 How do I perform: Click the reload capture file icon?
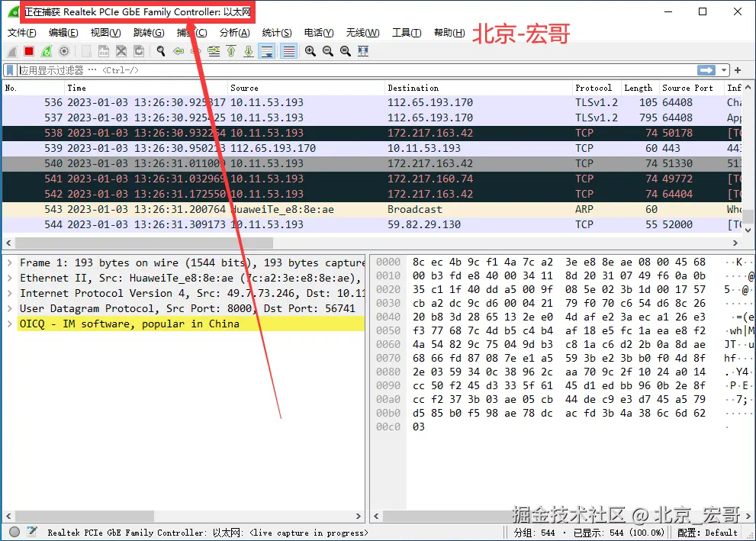pos(138,51)
